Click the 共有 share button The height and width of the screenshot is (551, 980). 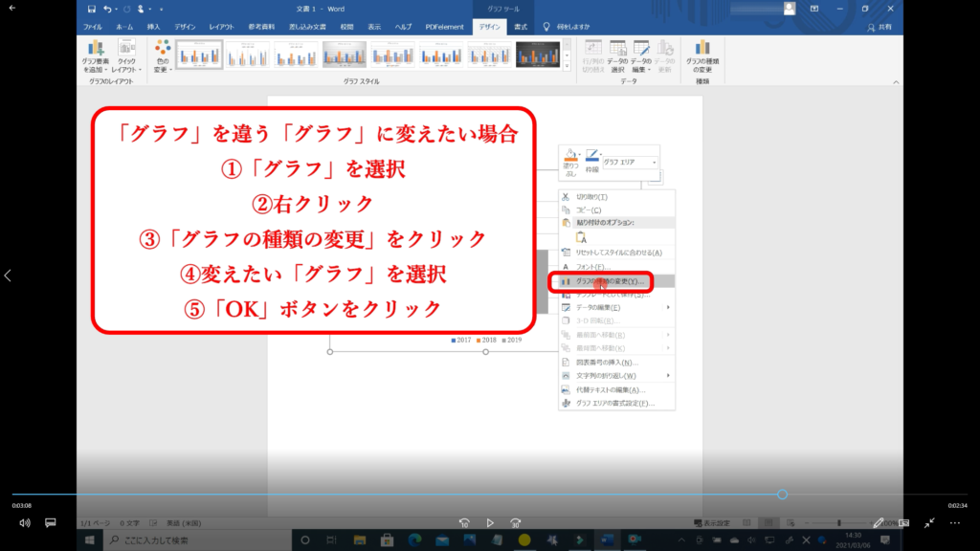885,28
